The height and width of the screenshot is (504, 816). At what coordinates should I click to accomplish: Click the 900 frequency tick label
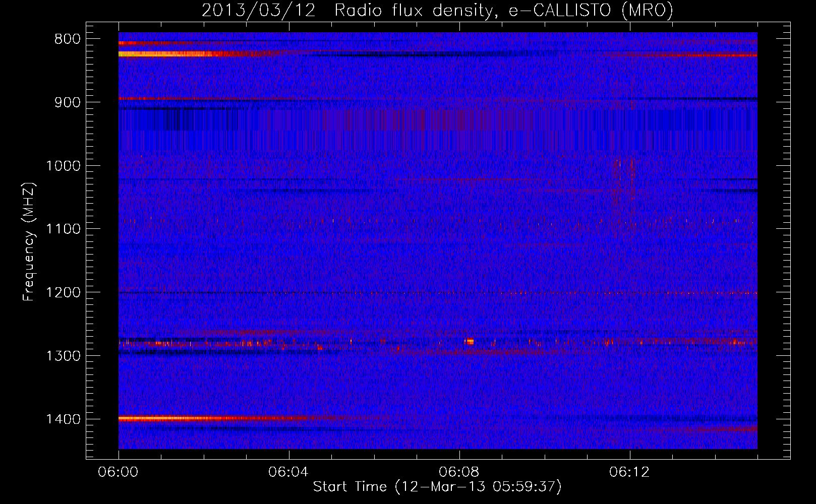point(67,102)
